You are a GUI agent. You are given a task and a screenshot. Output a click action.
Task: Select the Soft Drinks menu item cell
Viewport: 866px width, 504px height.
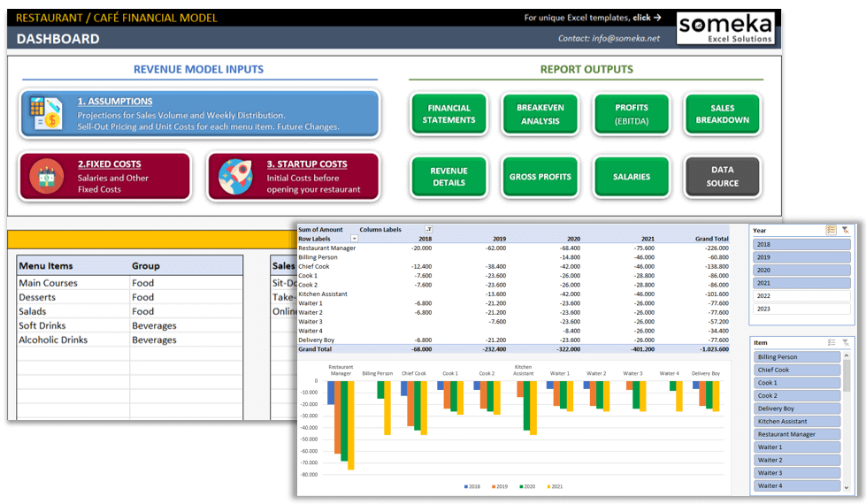(73, 325)
